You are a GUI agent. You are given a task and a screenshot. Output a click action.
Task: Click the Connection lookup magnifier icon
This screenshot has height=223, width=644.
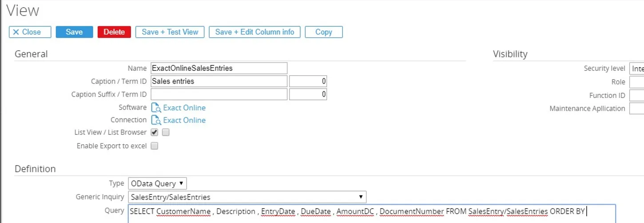[x=155, y=120]
